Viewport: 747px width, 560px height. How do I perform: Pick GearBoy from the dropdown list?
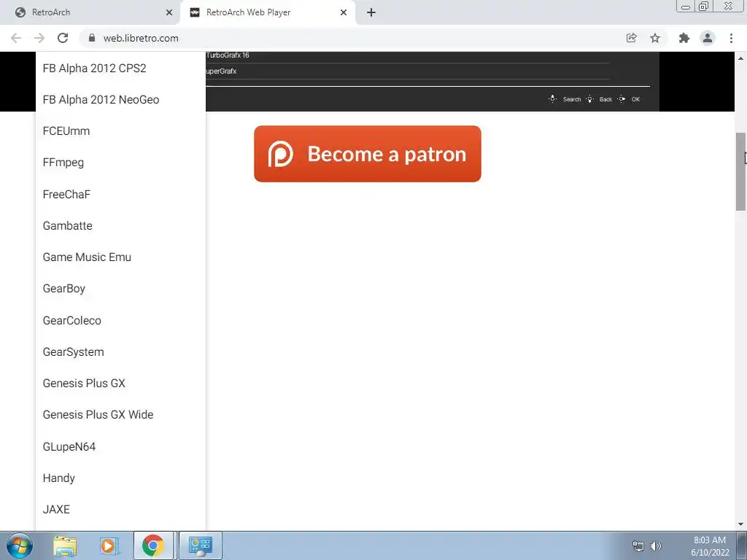click(120, 289)
